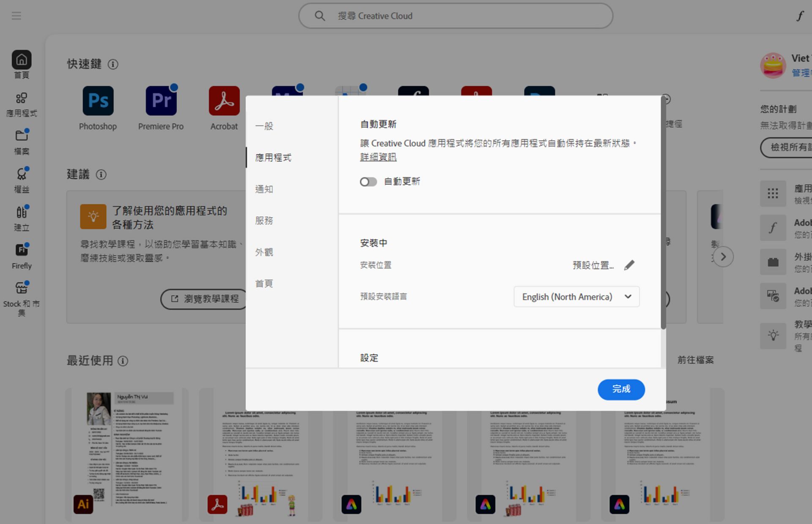
Task: Toggle the 自動更新 switch on
Action: click(x=368, y=182)
